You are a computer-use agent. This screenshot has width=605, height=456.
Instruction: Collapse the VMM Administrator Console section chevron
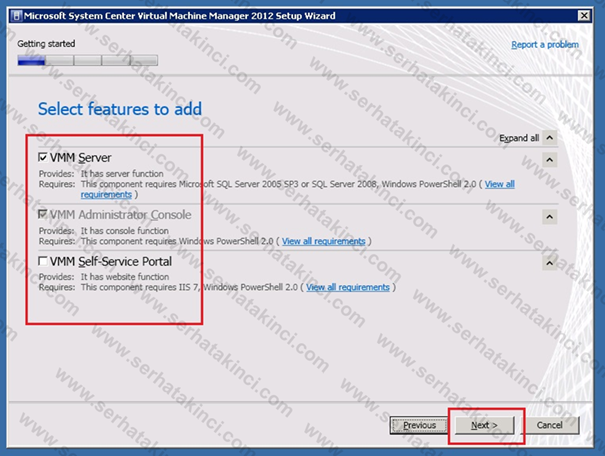[x=550, y=217]
